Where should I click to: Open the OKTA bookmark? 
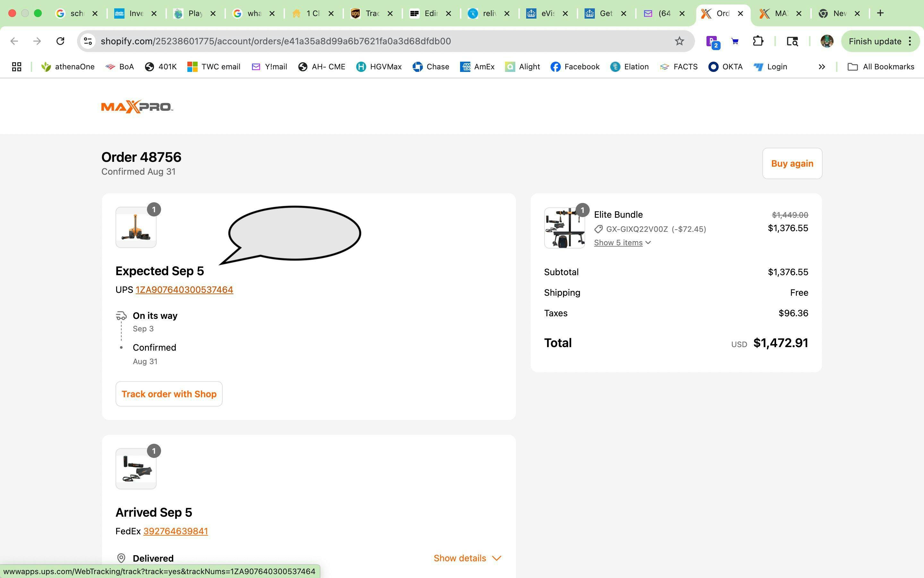tap(725, 67)
